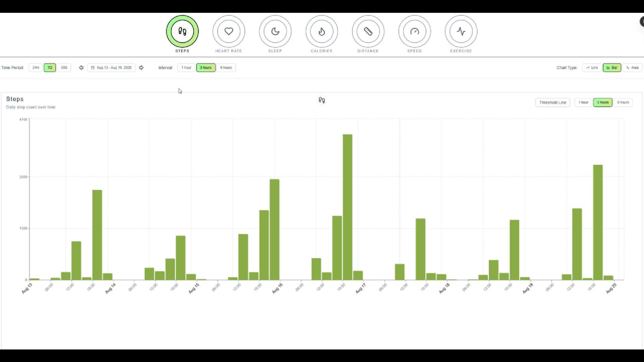Go to previous date range arrow
Screen dimensions: 644x362
click(x=81, y=68)
